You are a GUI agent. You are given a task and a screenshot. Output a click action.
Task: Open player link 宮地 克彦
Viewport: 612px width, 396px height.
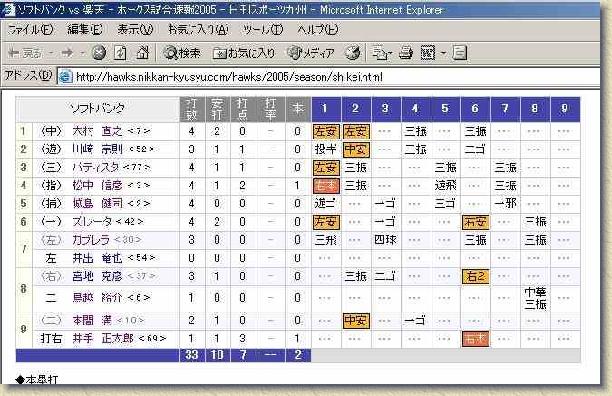pos(97,276)
